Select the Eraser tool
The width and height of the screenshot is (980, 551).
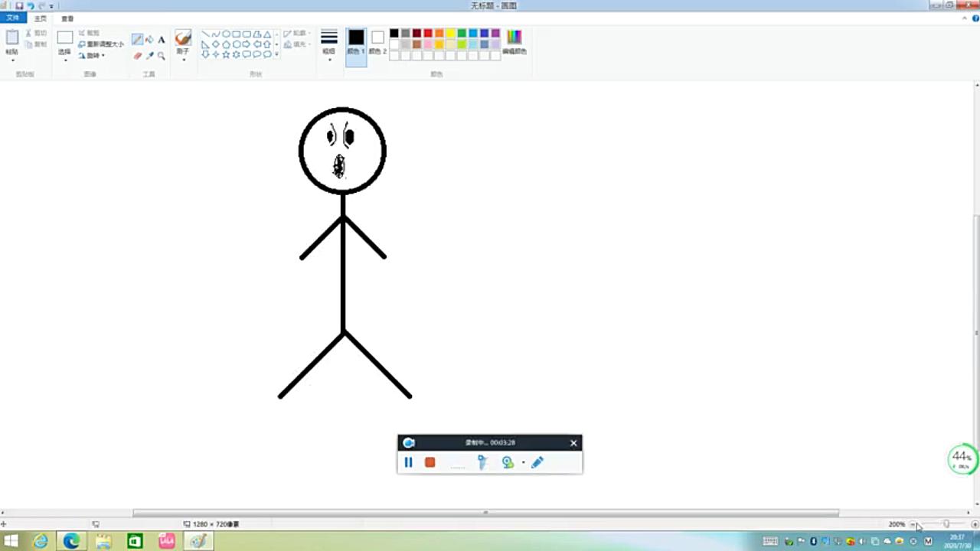pos(138,56)
